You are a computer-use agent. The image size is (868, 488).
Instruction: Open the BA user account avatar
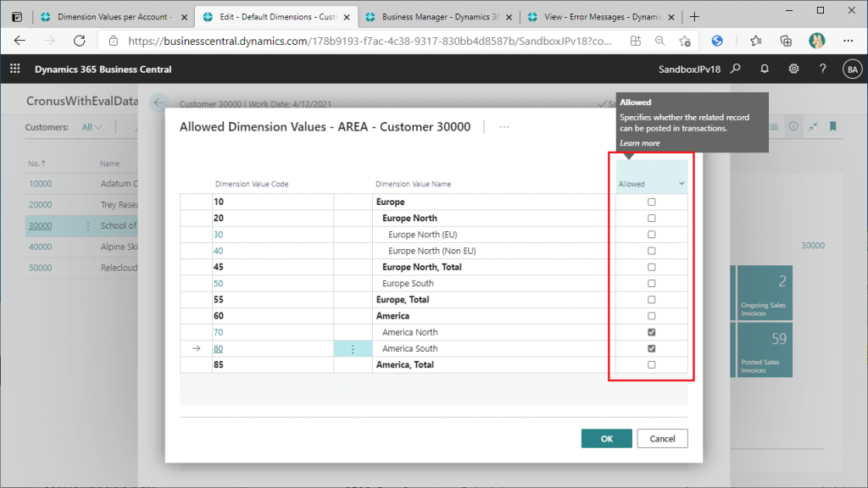[853, 69]
